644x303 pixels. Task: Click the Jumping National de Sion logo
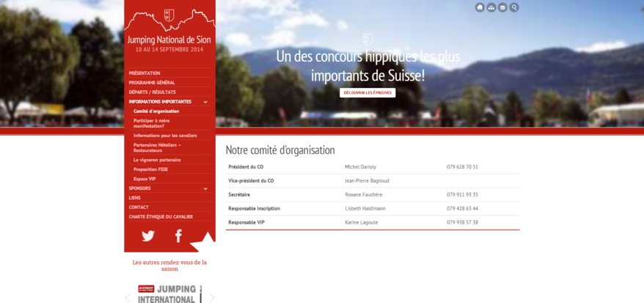[169, 27]
